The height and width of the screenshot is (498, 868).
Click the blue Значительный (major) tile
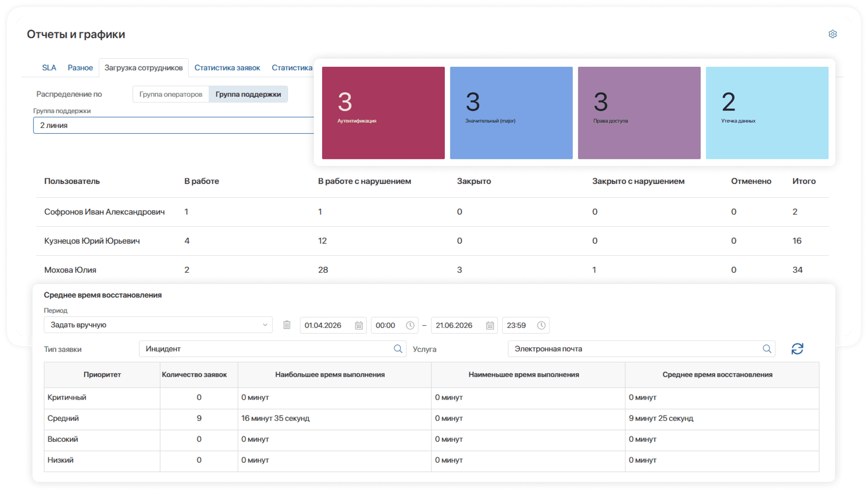[511, 113]
